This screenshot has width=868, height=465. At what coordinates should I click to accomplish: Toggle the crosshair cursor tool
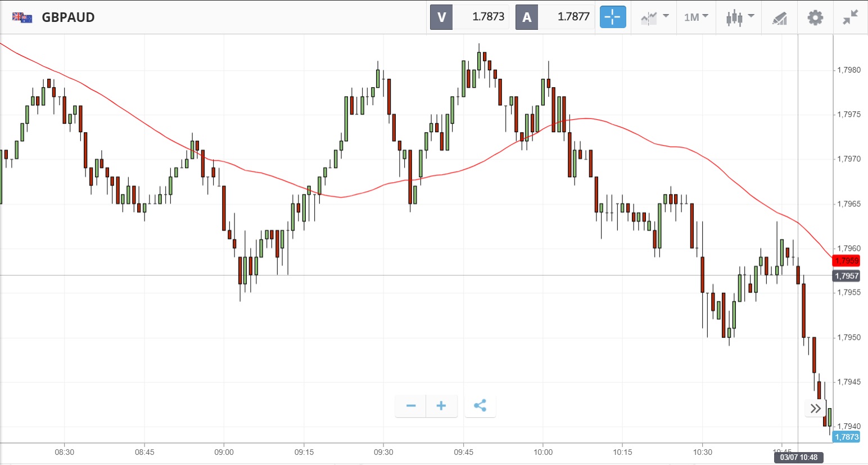pos(613,17)
